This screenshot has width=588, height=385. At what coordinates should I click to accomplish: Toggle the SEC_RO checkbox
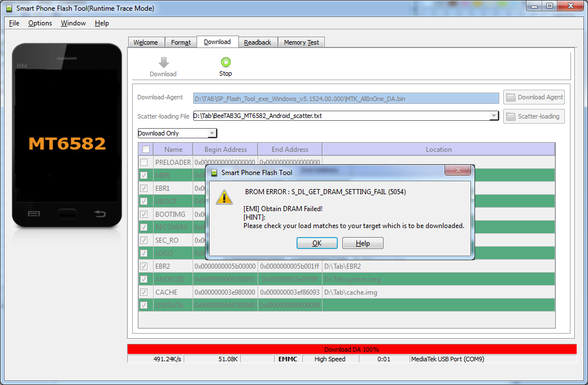[x=143, y=240]
